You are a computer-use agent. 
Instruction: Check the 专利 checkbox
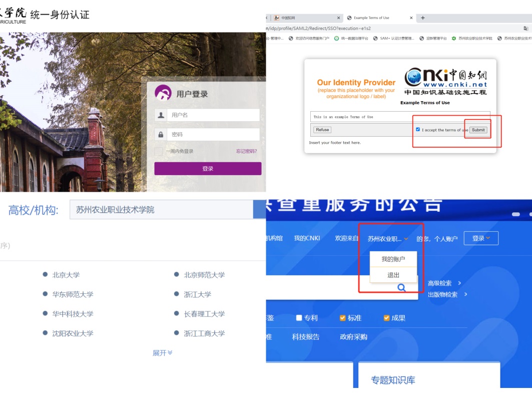coord(299,318)
